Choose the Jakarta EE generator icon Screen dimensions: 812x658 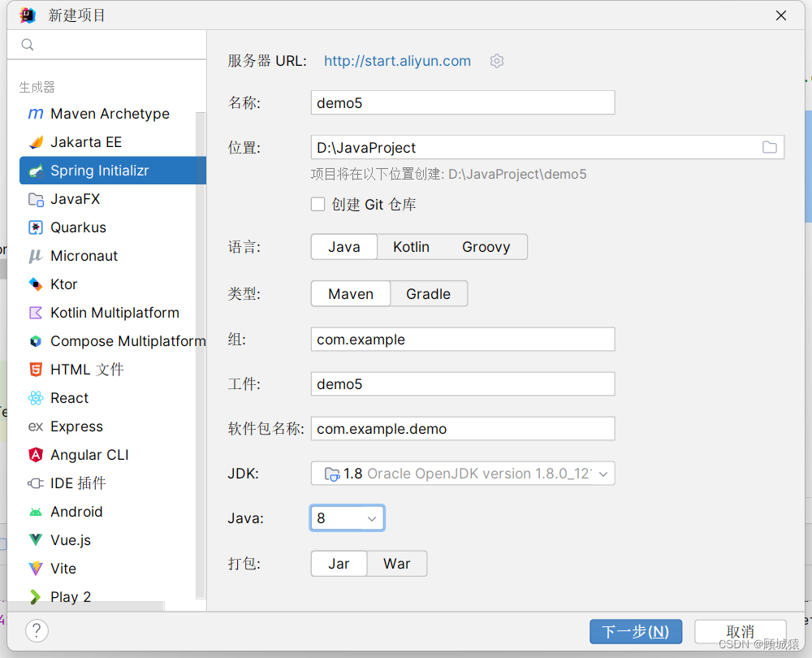click(35, 142)
